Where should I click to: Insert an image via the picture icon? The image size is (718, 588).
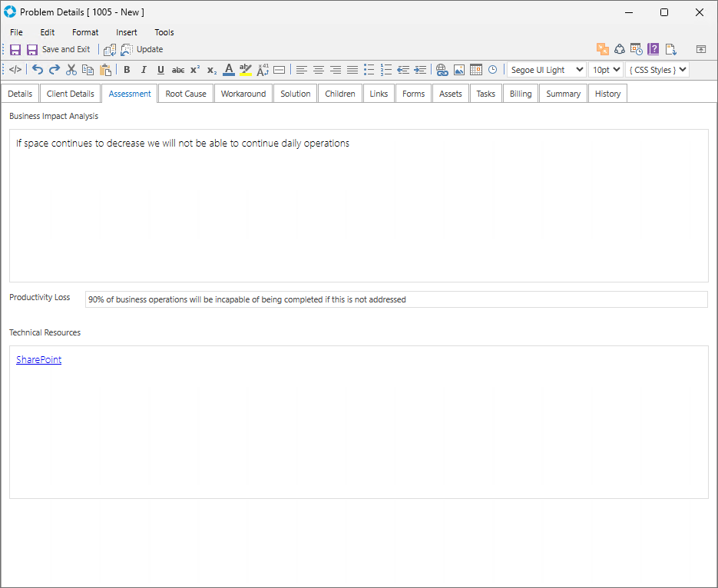point(459,70)
